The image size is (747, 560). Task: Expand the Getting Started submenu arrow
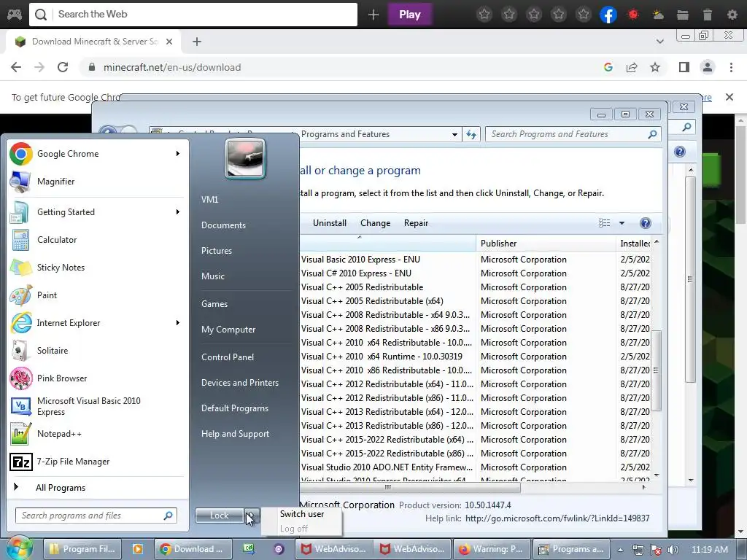click(x=177, y=212)
